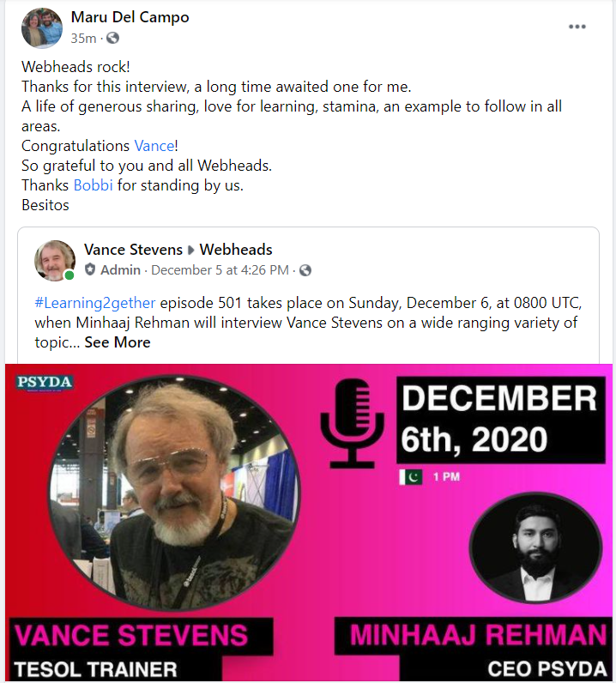Open the #Learning2gether hashtag
The image size is (616, 683).
point(95,303)
